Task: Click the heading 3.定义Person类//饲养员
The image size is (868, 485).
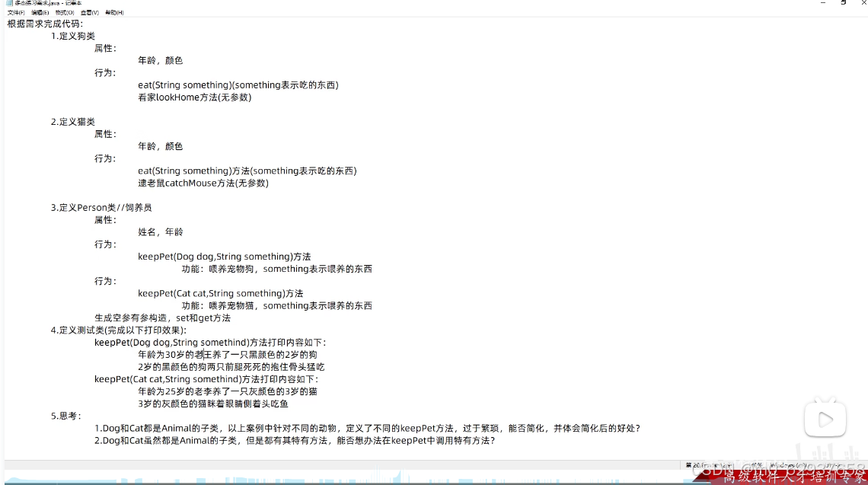Action: [101, 208]
